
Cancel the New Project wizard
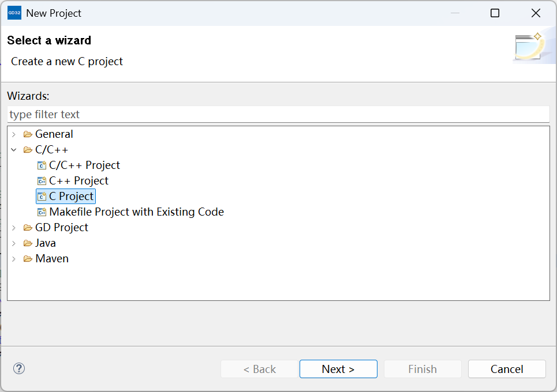coord(506,369)
